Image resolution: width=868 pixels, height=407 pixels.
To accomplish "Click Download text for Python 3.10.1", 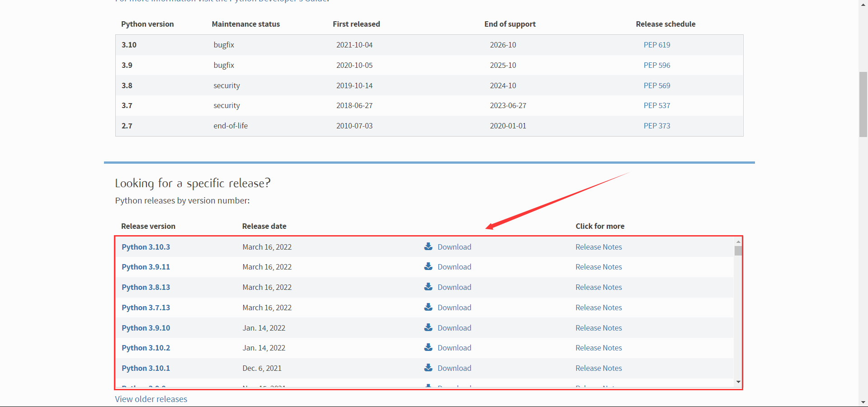I will [x=454, y=368].
